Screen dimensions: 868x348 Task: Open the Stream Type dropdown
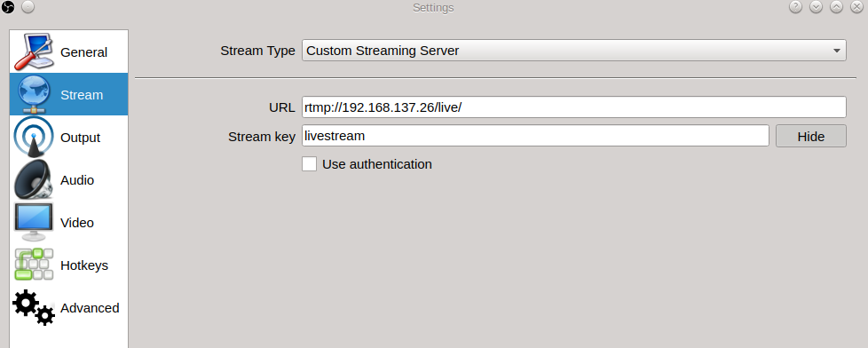coord(574,51)
